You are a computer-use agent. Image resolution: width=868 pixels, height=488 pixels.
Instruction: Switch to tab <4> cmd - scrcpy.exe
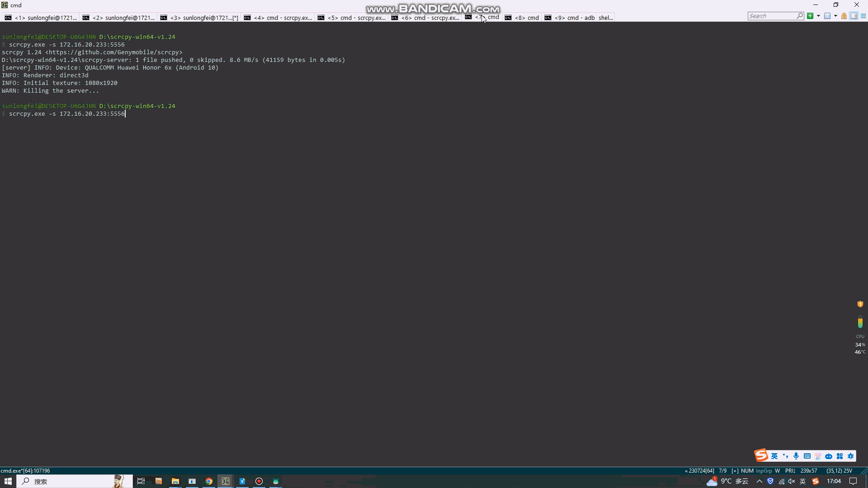tap(278, 18)
